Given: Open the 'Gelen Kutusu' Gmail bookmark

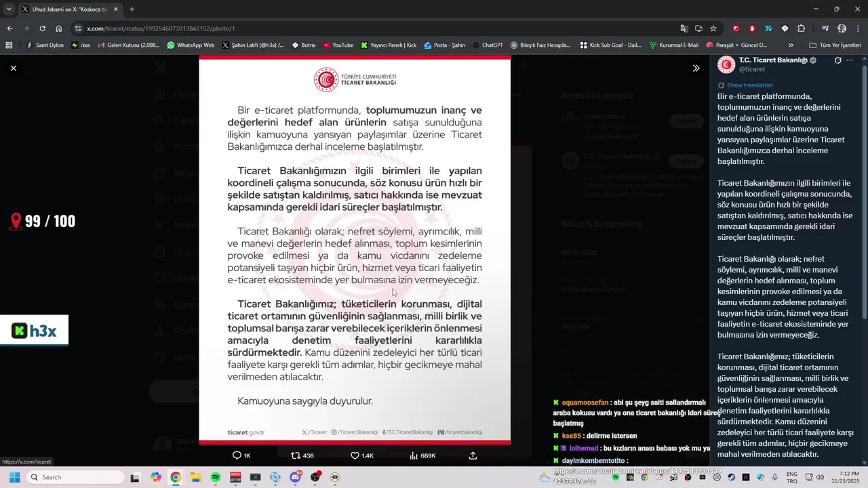Looking at the screenshot, I should pos(129,45).
